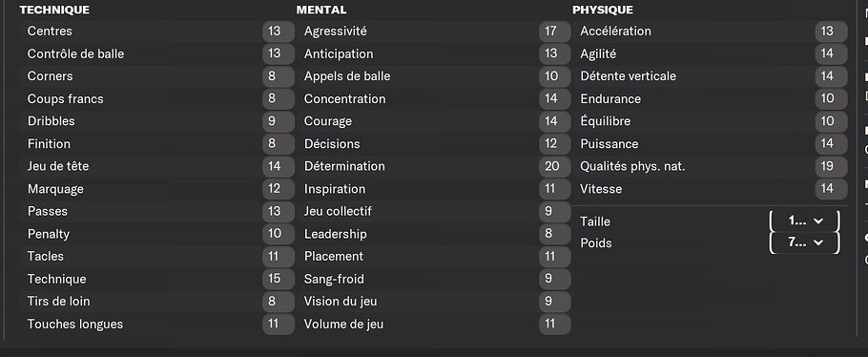Select the Corners attribute row
Viewport: 868px width, 357px height.
point(157,76)
